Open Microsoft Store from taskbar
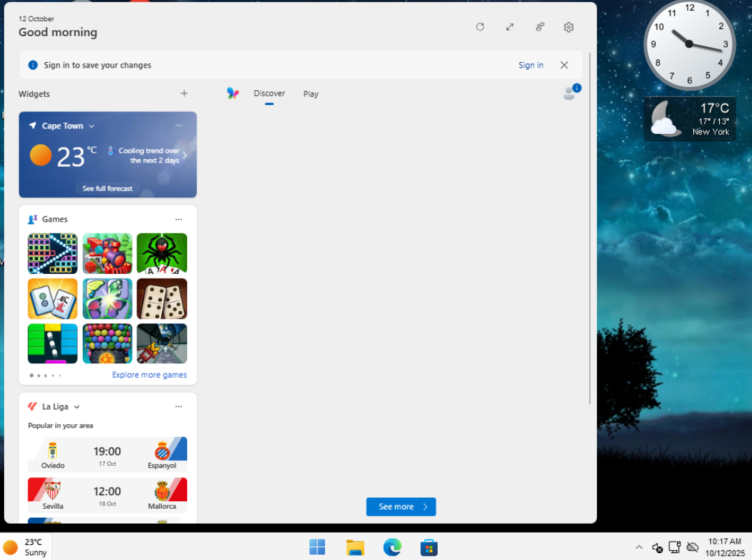The image size is (752, 560). pos(429,547)
